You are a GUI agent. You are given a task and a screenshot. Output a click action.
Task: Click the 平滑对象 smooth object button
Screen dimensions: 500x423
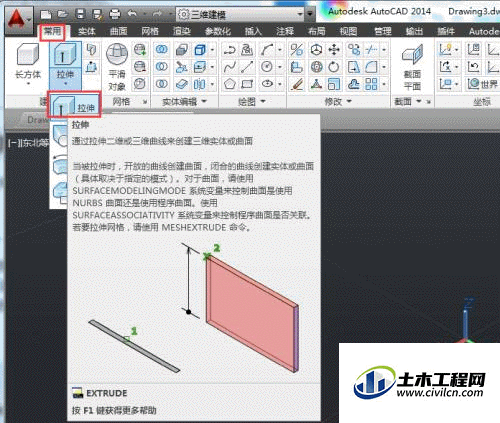coord(117,67)
